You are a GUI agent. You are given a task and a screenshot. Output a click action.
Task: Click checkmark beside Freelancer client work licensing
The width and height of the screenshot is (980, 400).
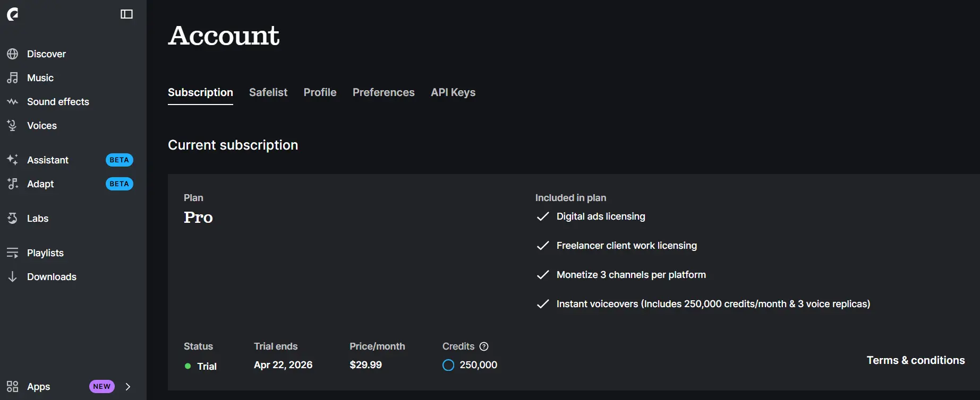click(x=543, y=246)
